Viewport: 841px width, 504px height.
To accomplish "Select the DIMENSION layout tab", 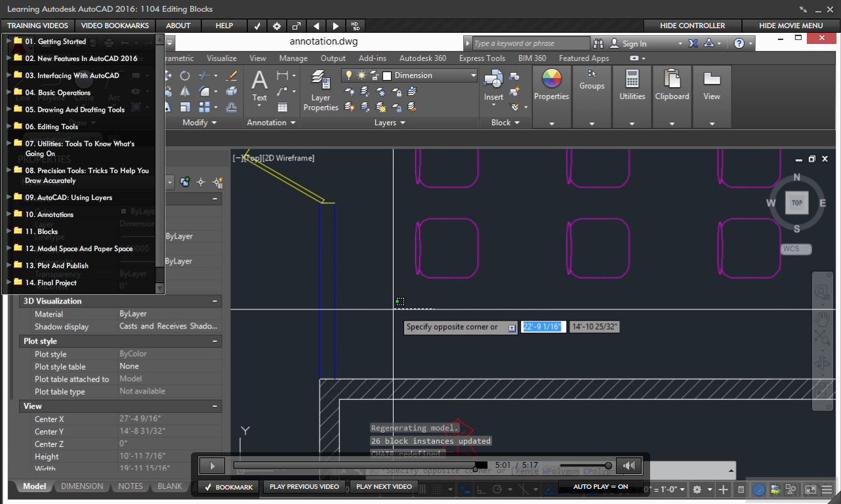I will point(82,486).
